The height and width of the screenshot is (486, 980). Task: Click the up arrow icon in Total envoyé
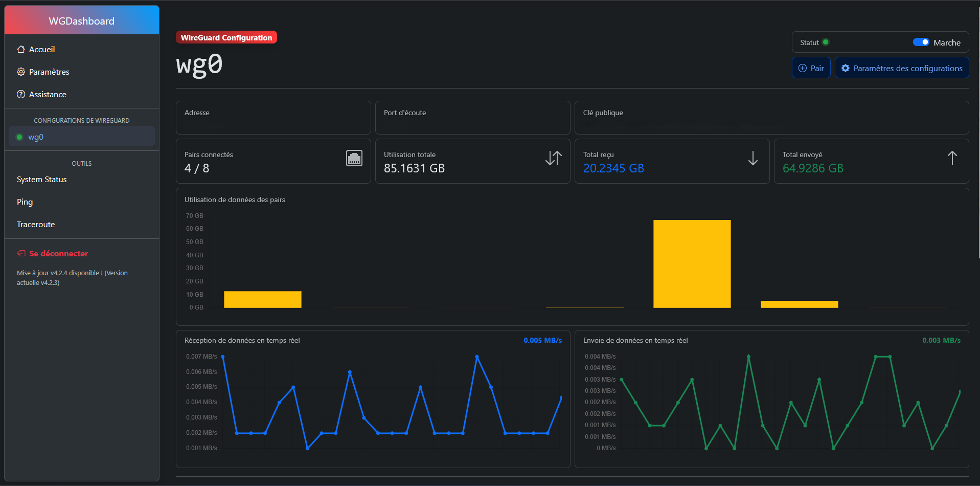coord(952,158)
